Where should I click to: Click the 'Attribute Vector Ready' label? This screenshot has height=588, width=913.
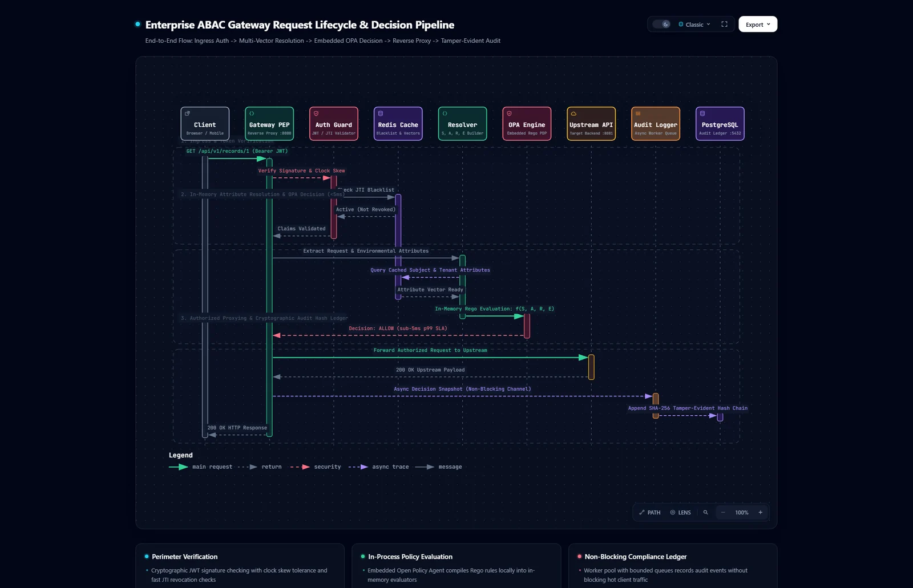(x=430, y=290)
